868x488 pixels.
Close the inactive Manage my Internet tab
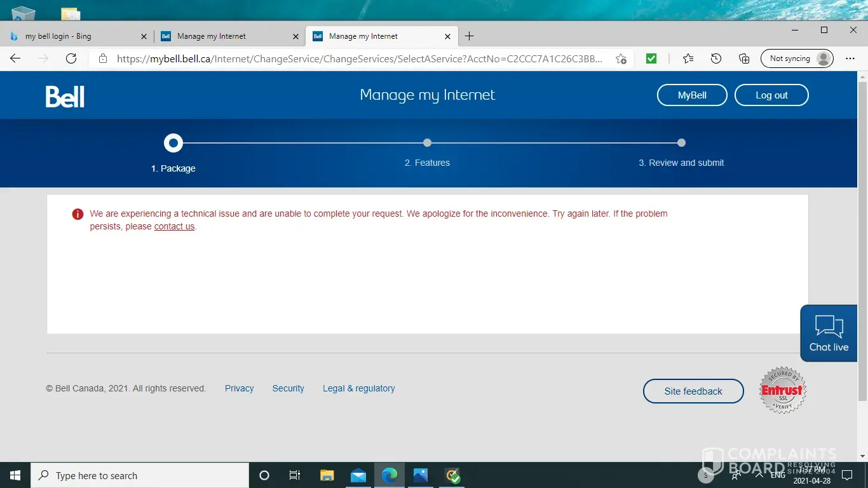(295, 36)
